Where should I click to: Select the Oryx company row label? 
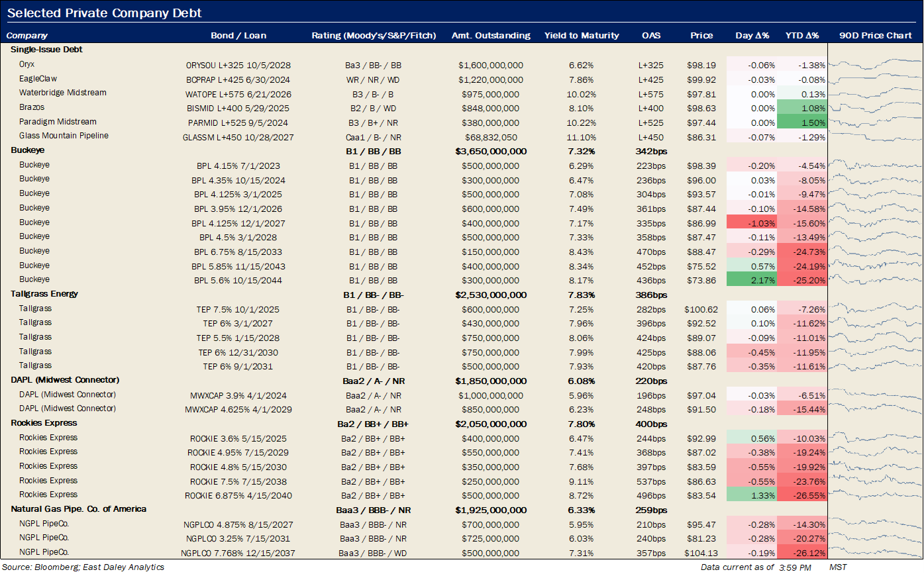coord(26,64)
